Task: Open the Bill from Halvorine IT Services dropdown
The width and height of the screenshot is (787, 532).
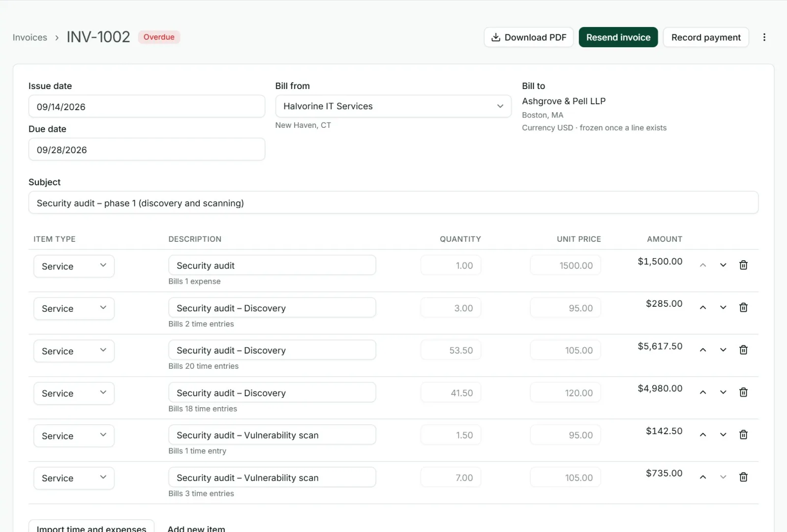Action: point(393,106)
